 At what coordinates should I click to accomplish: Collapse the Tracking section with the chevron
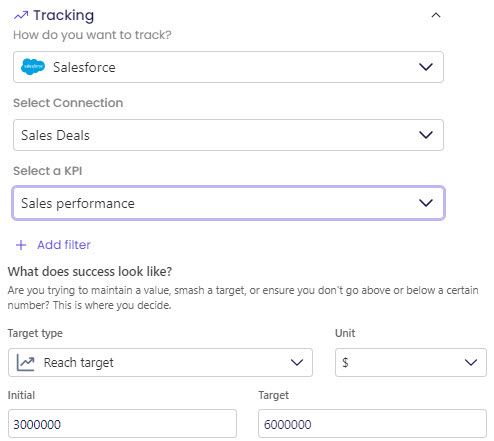(x=436, y=15)
